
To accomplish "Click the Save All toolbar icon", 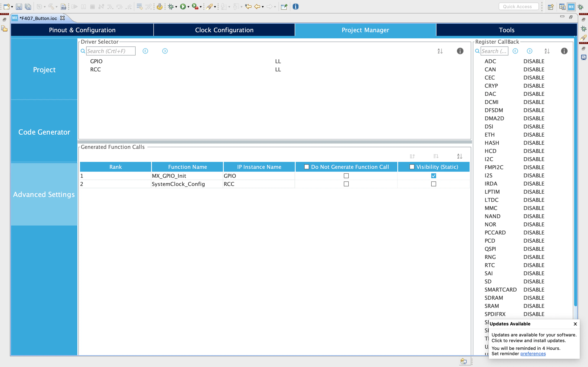I will [x=28, y=7].
